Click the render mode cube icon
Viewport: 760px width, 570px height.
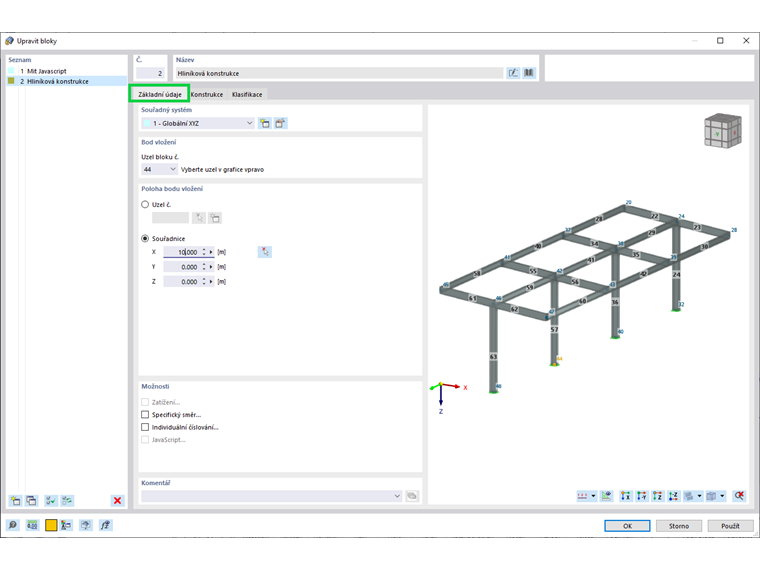tap(712, 496)
